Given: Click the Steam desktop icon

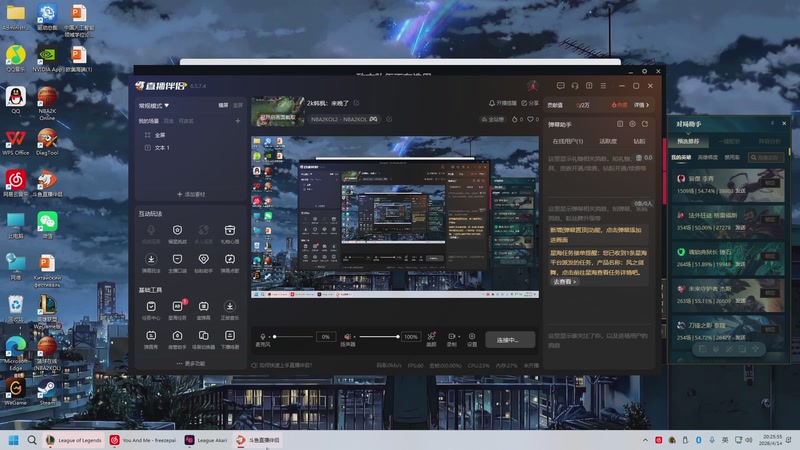Looking at the screenshot, I should [47, 392].
